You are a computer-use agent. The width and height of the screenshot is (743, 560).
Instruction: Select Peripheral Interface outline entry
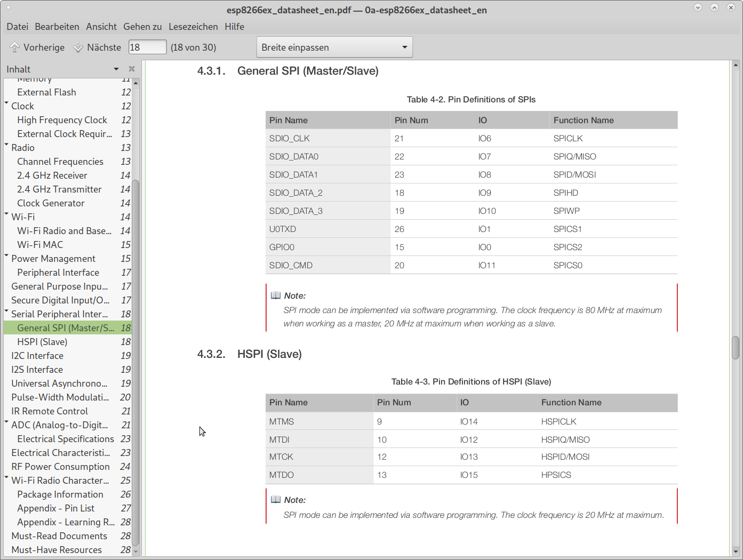pyautogui.click(x=67, y=273)
